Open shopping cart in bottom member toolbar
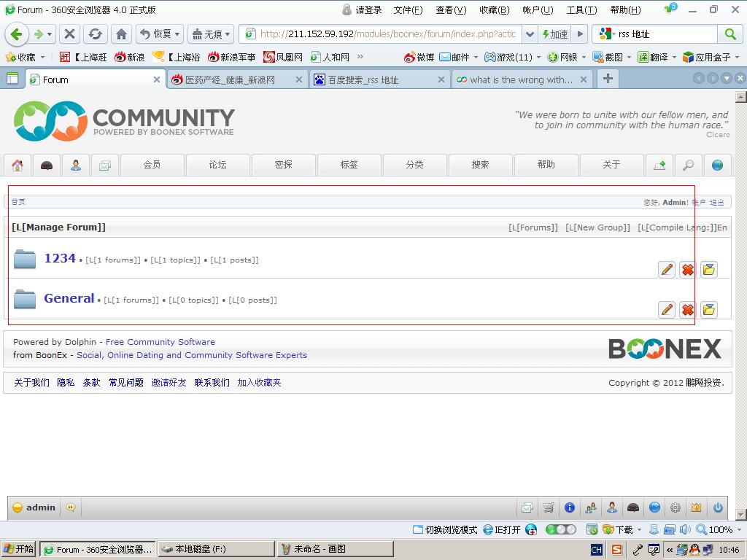This screenshot has width=747, height=560. click(x=549, y=507)
